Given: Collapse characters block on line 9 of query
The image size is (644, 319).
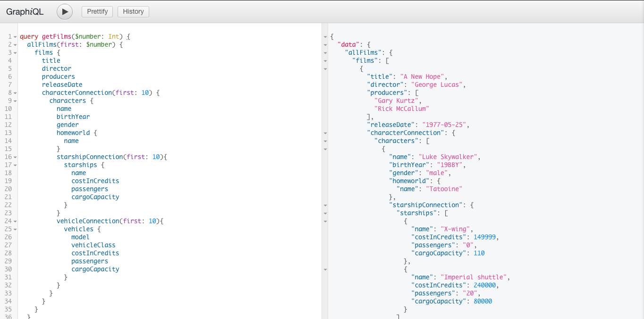Looking at the screenshot, I should tap(15, 101).
